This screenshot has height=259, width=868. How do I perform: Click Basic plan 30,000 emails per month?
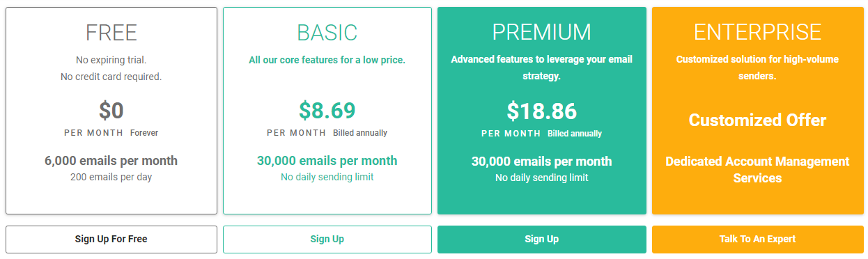327,161
